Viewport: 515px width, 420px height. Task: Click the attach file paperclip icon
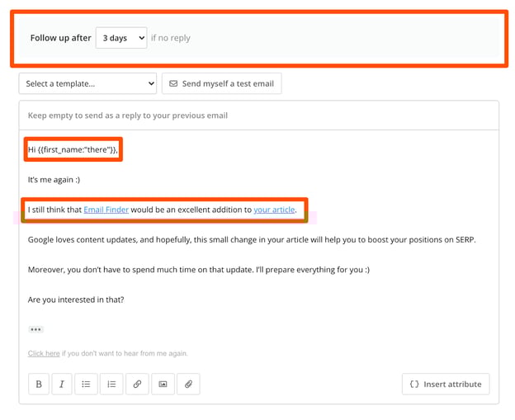point(188,385)
